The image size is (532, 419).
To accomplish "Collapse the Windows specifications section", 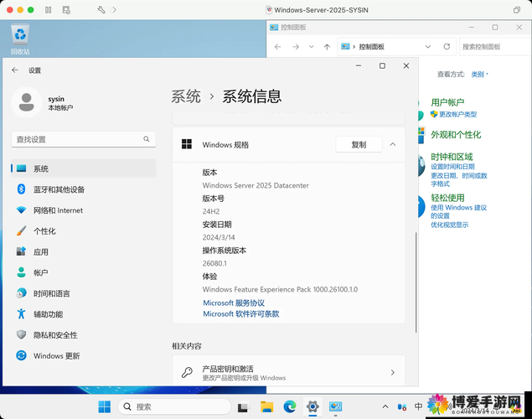I will tap(393, 144).
